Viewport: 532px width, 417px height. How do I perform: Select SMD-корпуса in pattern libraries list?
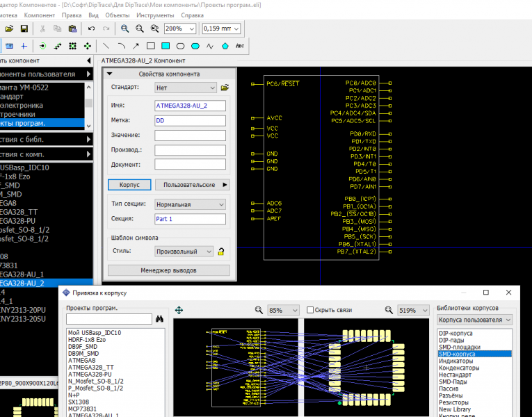475,354
